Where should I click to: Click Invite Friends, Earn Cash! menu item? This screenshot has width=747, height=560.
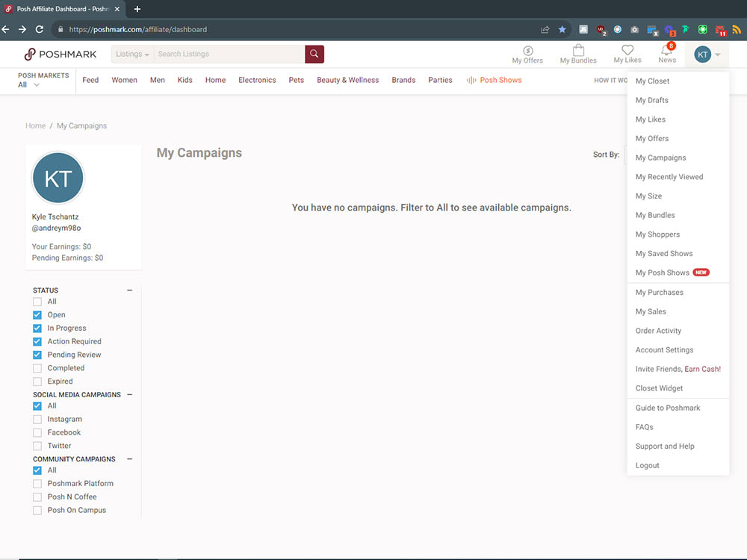click(678, 369)
